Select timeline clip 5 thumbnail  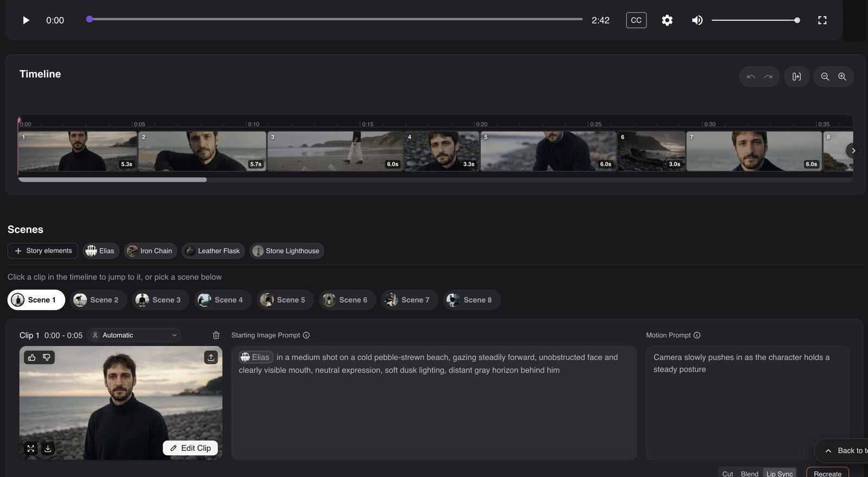[548, 151]
